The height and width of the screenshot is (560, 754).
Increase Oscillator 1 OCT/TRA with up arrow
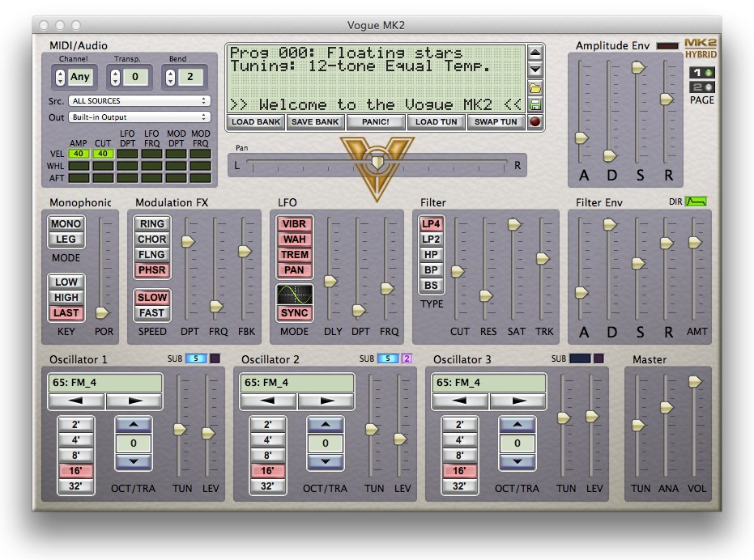click(133, 425)
